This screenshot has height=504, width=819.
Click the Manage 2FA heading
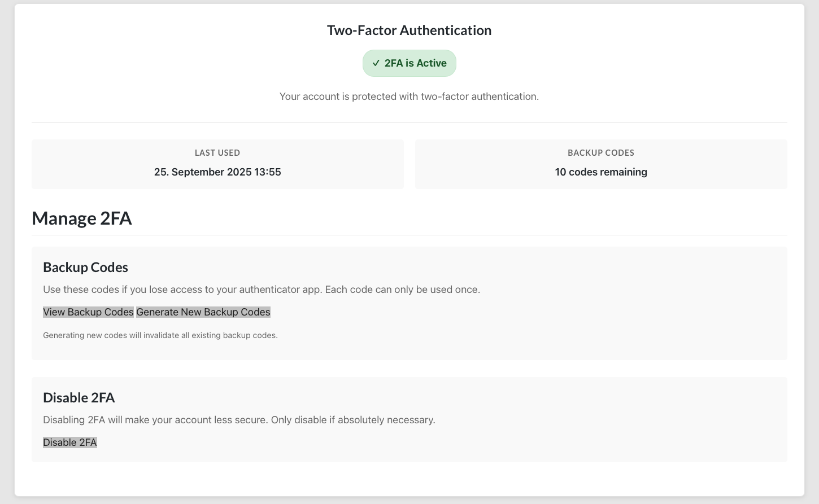[82, 218]
